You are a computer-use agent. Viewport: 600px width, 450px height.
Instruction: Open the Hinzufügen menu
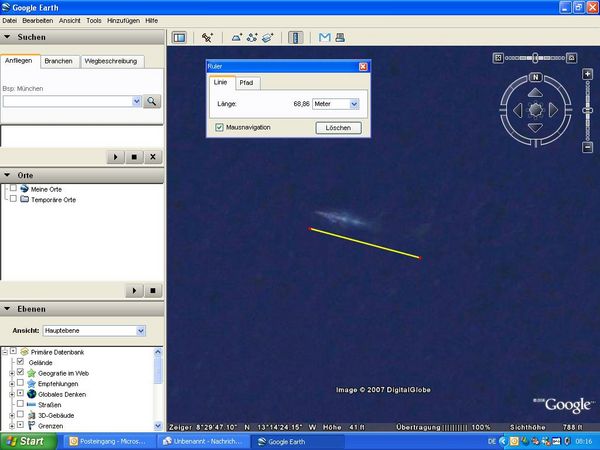123,21
